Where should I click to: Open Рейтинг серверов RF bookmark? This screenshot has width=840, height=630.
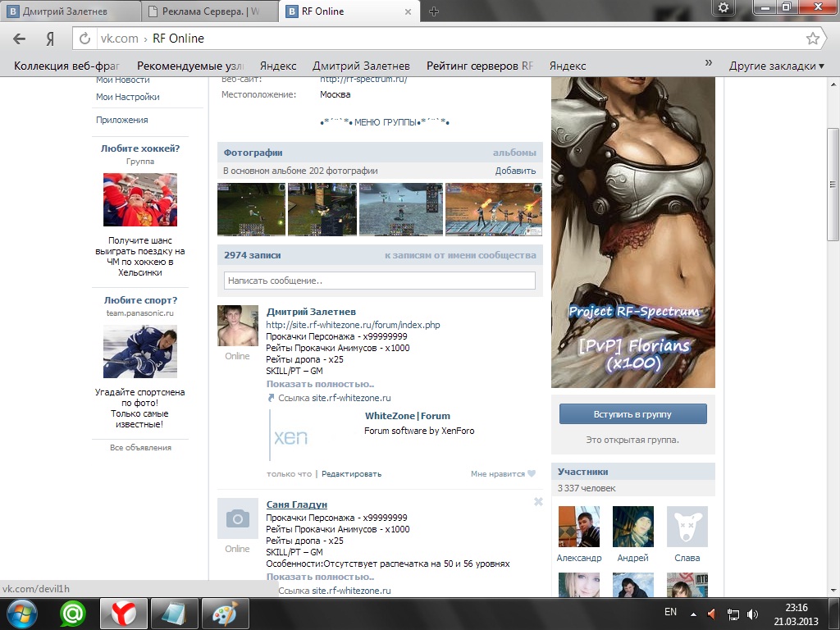[x=479, y=66]
